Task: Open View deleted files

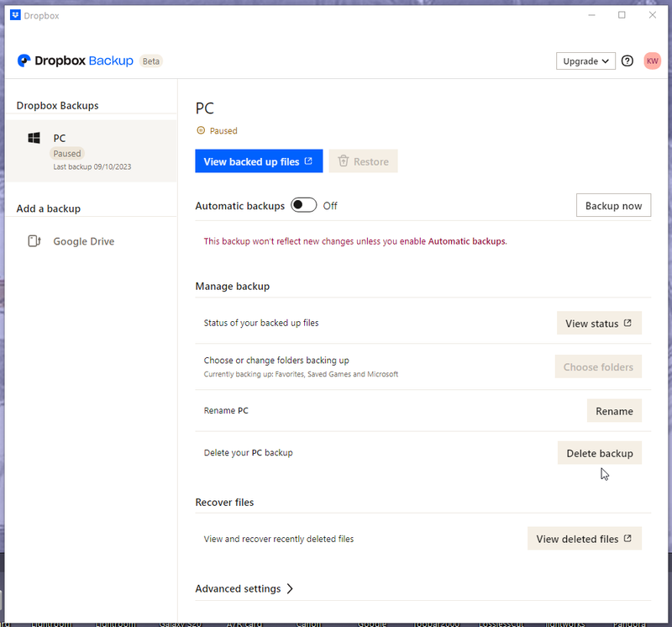Action: [x=584, y=539]
